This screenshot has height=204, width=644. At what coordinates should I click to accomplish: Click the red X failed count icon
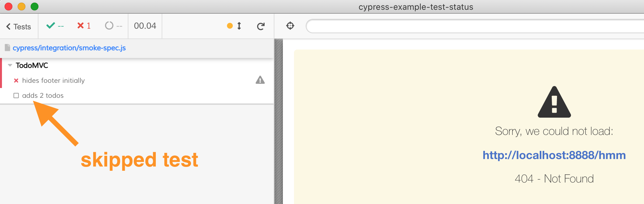pyautogui.click(x=80, y=25)
